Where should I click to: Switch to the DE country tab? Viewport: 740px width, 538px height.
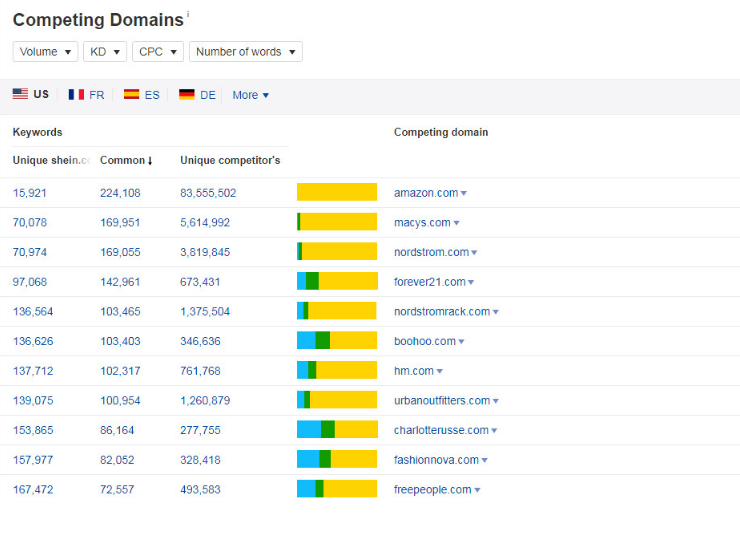[197, 95]
